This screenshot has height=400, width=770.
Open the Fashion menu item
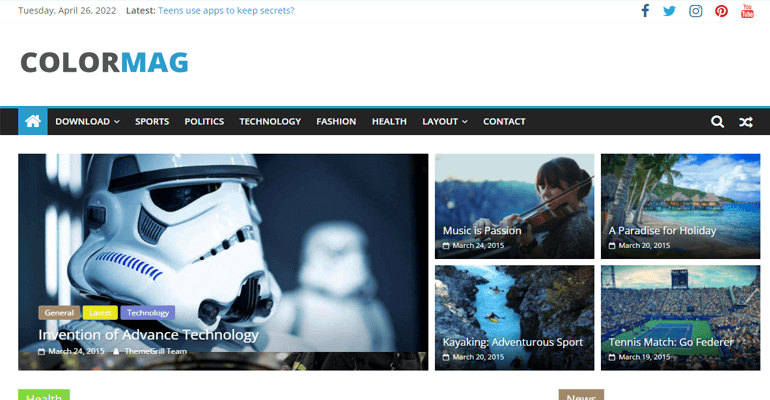[x=336, y=121]
